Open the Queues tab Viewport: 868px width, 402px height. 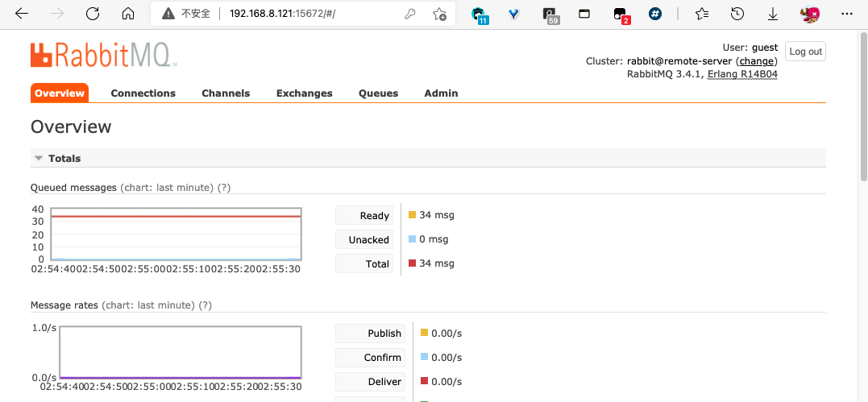click(x=379, y=93)
